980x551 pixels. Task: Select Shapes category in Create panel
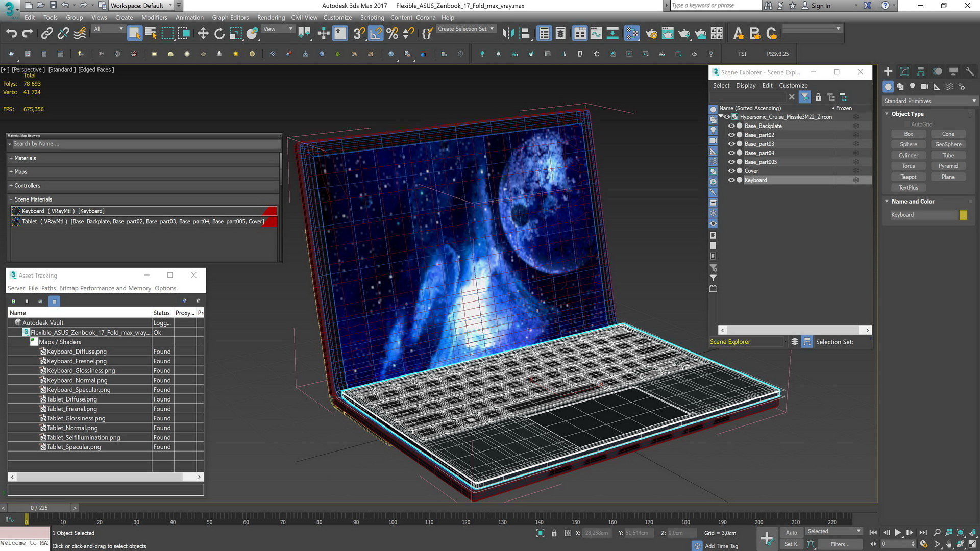tap(900, 87)
